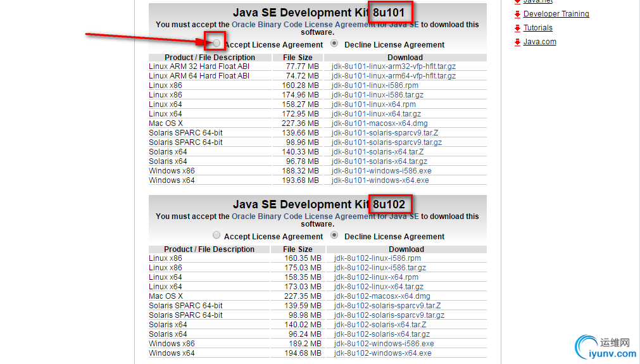Download jdk-8u101-solaris-sparcv9.tar.gz
This screenshot has height=364, width=640.
(387, 142)
